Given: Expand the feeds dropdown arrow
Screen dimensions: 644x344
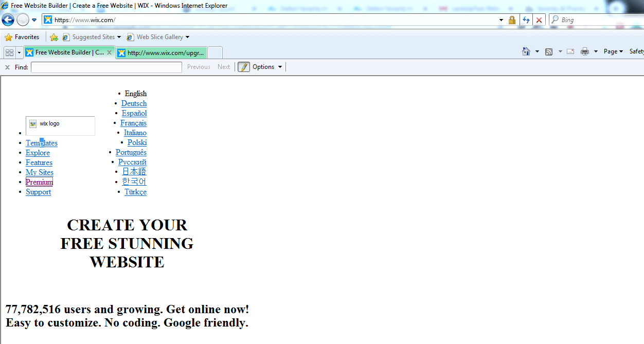Looking at the screenshot, I should point(560,51).
